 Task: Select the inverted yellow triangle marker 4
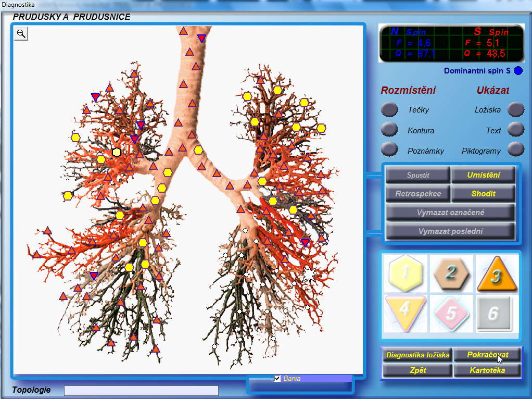pos(405,312)
